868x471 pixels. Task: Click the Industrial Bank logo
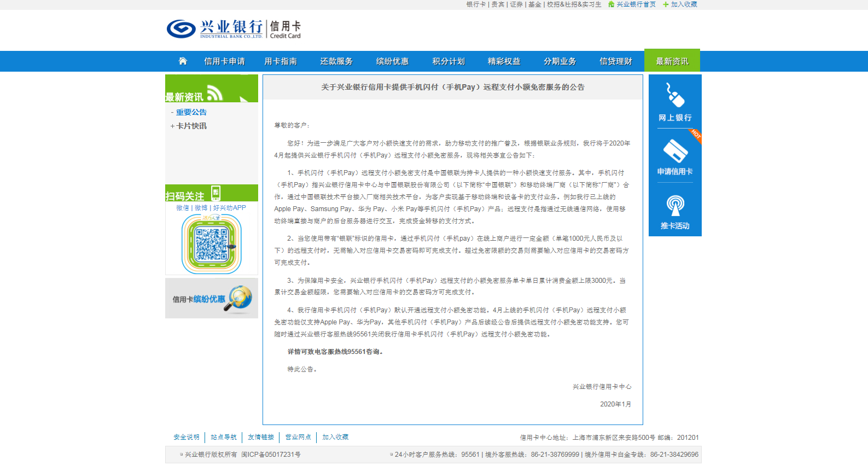coord(234,29)
